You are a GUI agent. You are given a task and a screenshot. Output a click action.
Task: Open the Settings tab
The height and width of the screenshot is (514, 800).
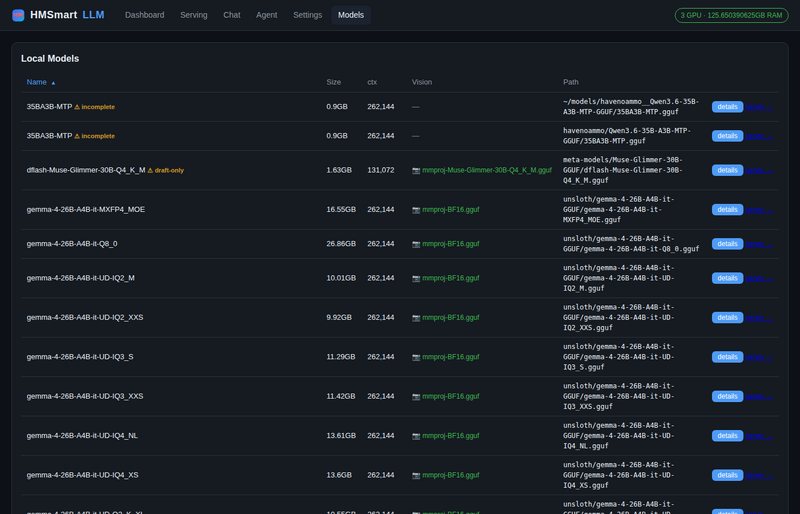point(308,15)
